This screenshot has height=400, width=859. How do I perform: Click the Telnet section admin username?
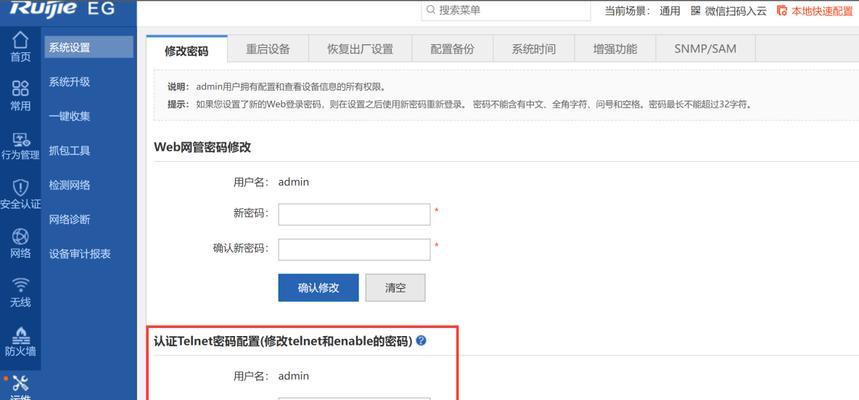[294, 376]
